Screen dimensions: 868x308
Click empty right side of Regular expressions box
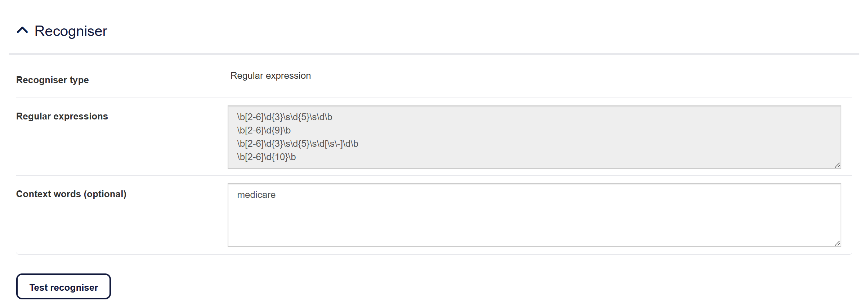(x=612, y=137)
